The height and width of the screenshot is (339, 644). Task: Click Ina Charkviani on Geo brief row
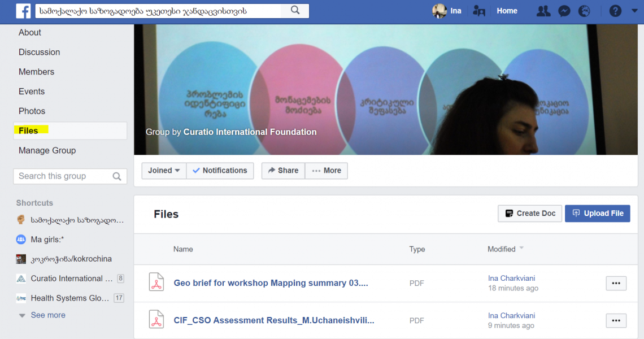point(511,278)
